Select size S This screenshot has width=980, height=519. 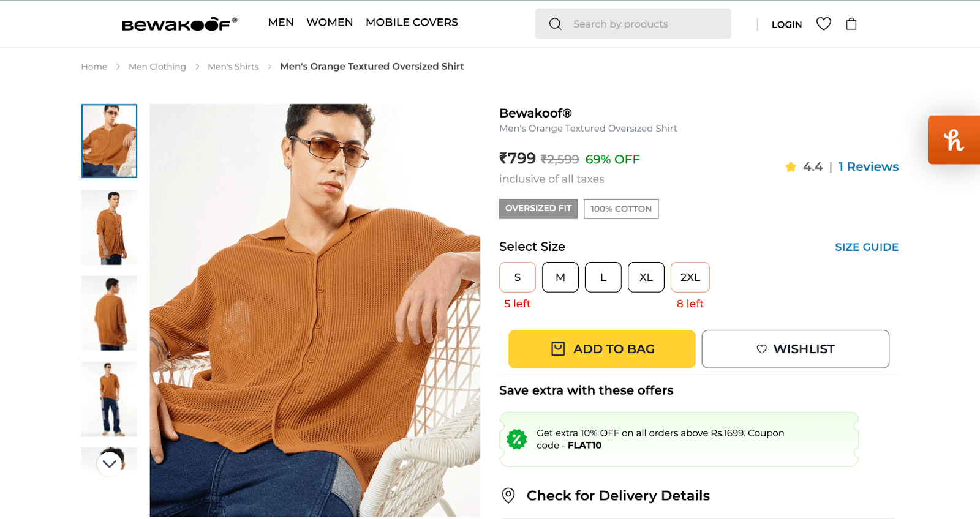(x=518, y=277)
